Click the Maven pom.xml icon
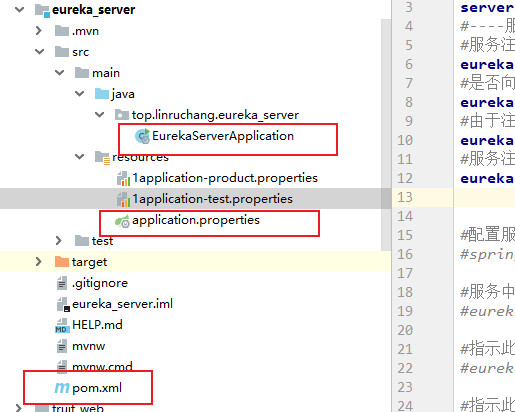Image resolution: width=515 pixels, height=412 pixels. pyautogui.click(x=62, y=388)
